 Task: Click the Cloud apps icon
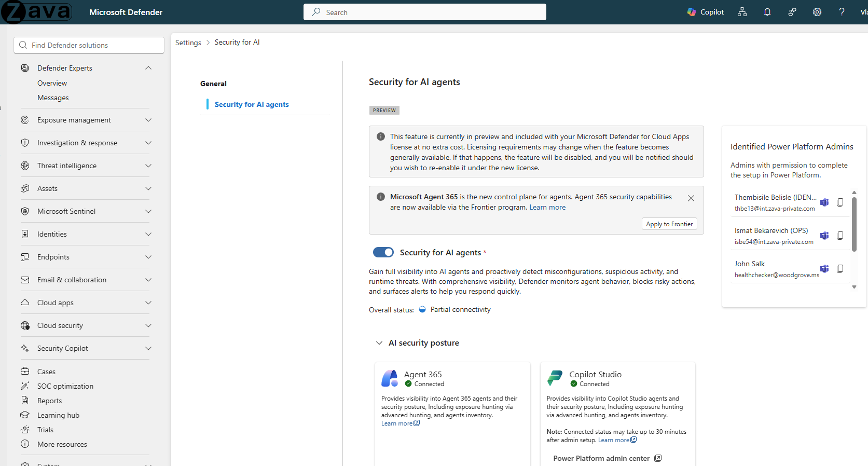[x=25, y=303]
